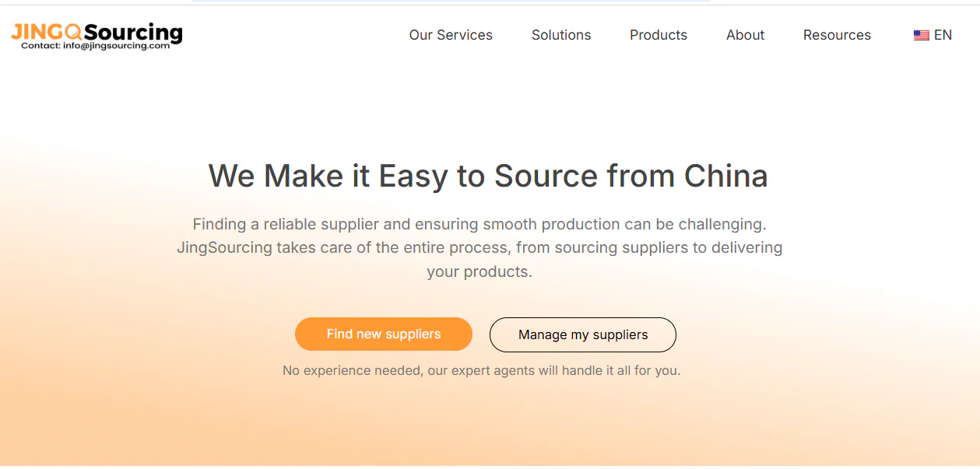The image size is (980, 469).
Task: Click the Find new suppliers button
Action: tap(383, 334)
